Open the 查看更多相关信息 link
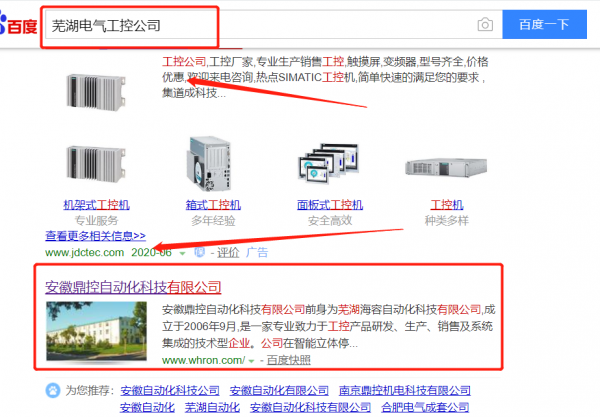The image size is (600, 417). click(95, 236)
